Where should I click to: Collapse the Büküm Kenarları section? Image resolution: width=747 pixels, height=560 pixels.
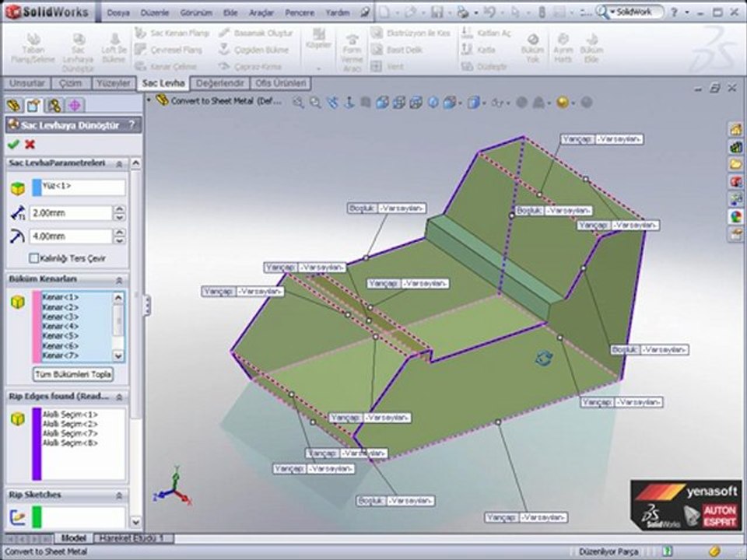(119, 279)
